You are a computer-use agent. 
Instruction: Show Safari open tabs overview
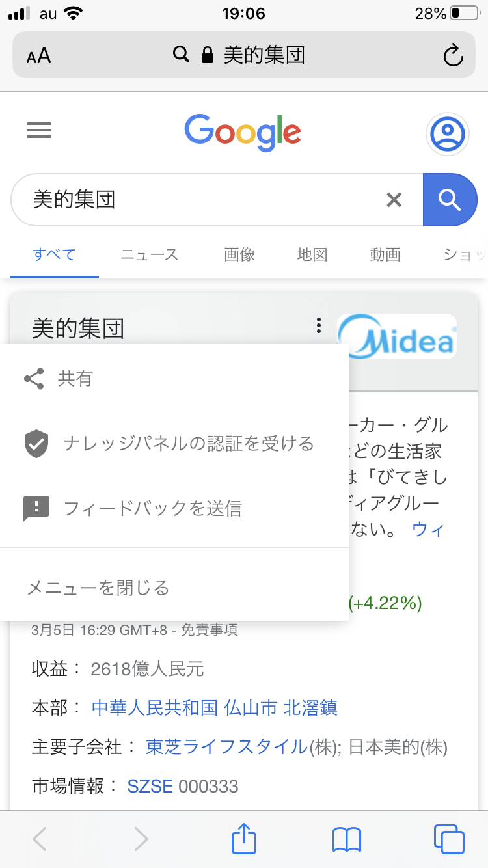[x=448, y=839]
